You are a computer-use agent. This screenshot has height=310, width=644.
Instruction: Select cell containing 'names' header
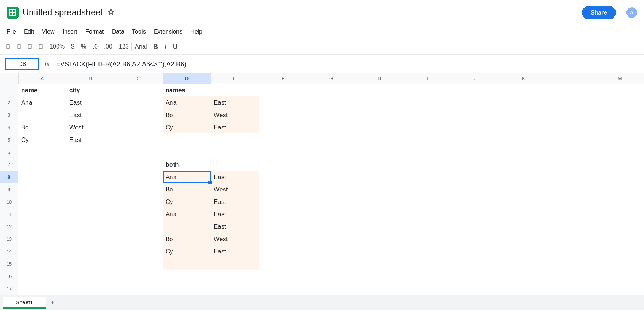coord(187,90)
